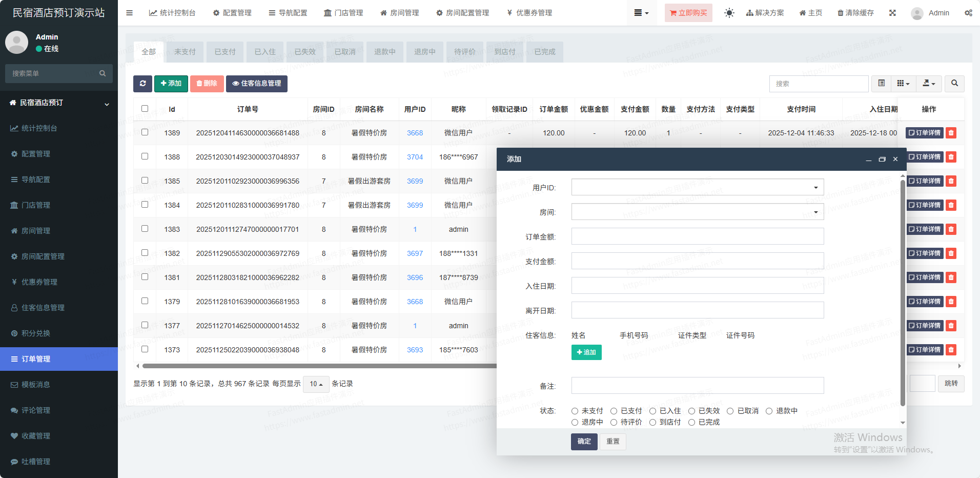The image size is (980, 478).
Task: Open the page size 10 dropdown
Action: pos(316,384)
